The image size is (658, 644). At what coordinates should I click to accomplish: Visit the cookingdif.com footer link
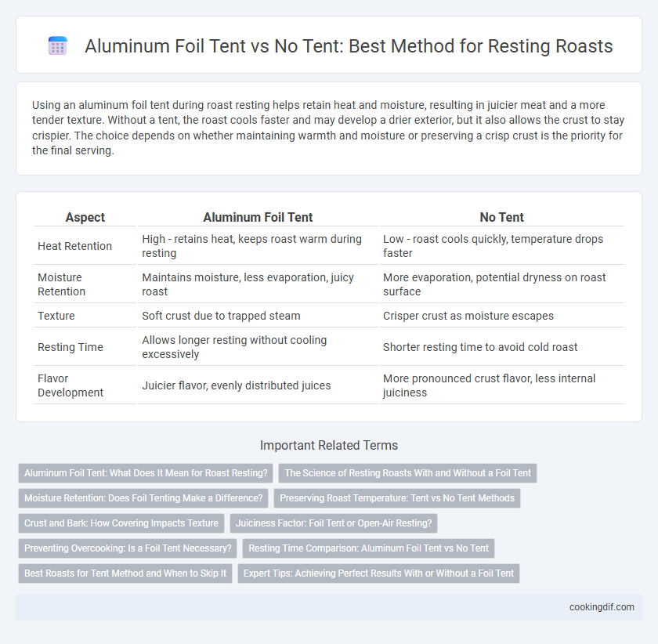(x=602, y=607)
